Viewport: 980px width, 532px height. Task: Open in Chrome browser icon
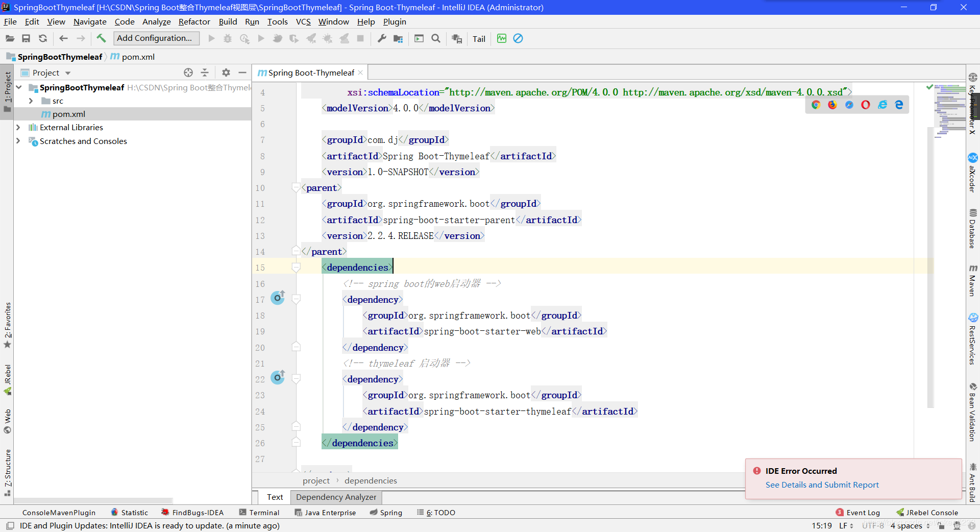pyautogui.click(x=816, y=105)
